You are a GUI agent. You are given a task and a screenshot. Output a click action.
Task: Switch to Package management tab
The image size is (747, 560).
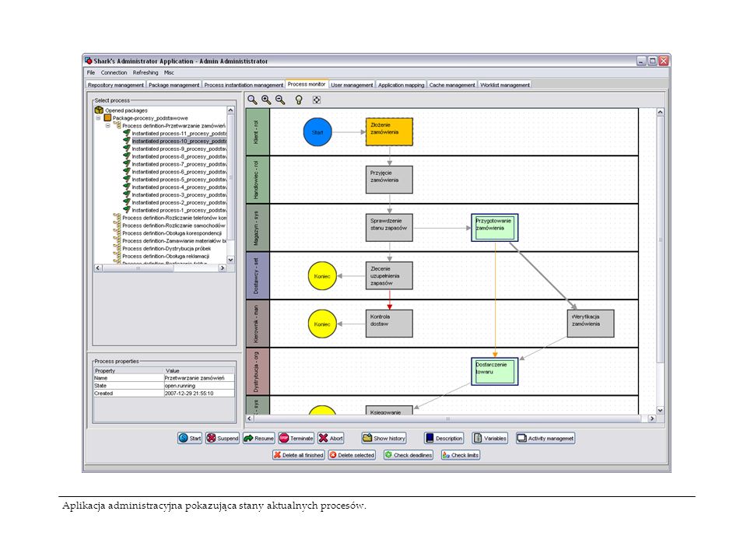174,85
